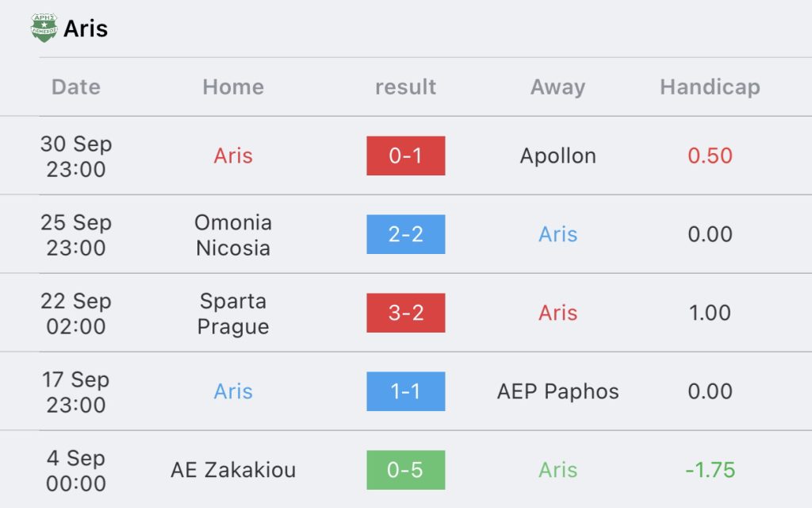Viewport: 812px width, 508px height.
Task: Select the 30 Sep 23:00 match row
Action: point(406,156)
